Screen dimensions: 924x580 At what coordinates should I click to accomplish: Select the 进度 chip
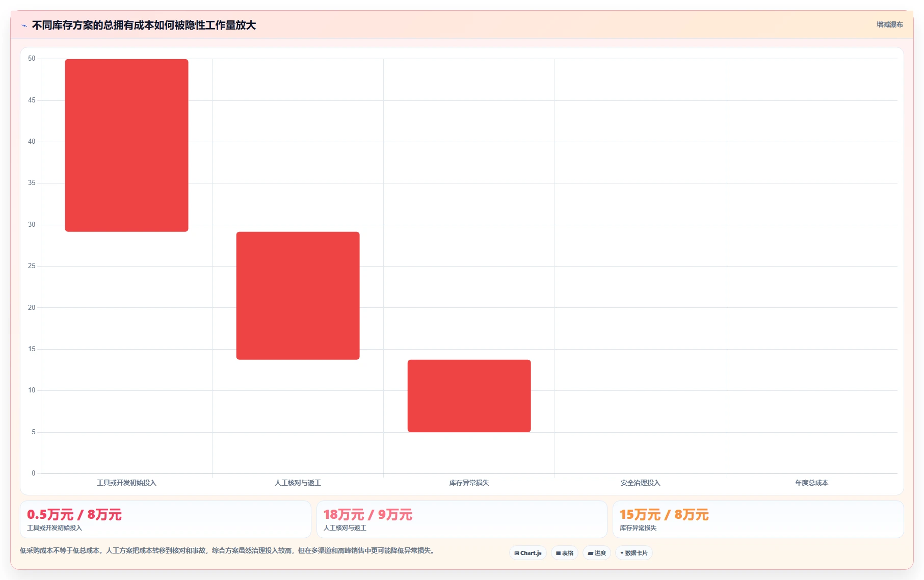pyautogui.click(x=597, y=553)
